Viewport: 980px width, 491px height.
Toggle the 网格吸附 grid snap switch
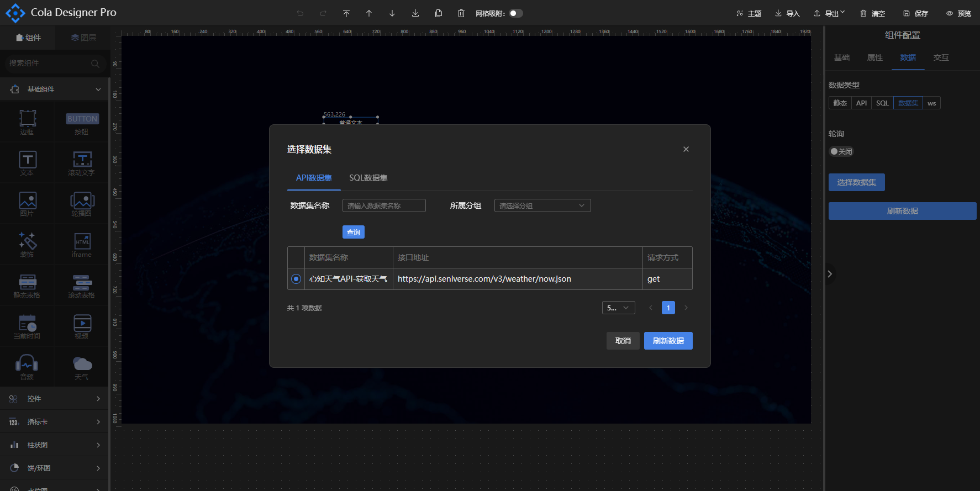click(x=515, y=13)
